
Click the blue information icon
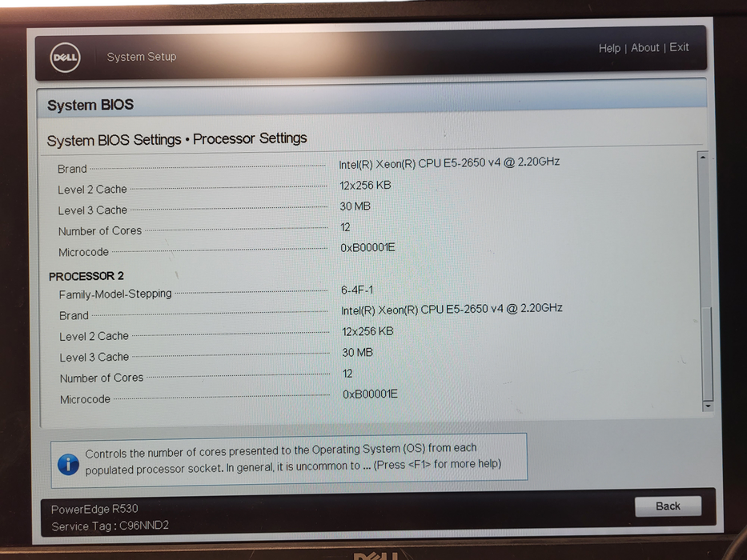click(68, 464)
